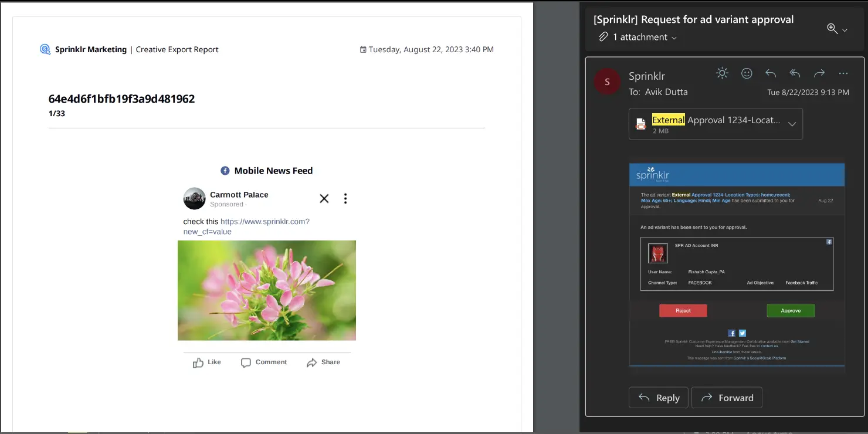Click the SPR AD Account red avatar thumbnail

click(658, 253)
